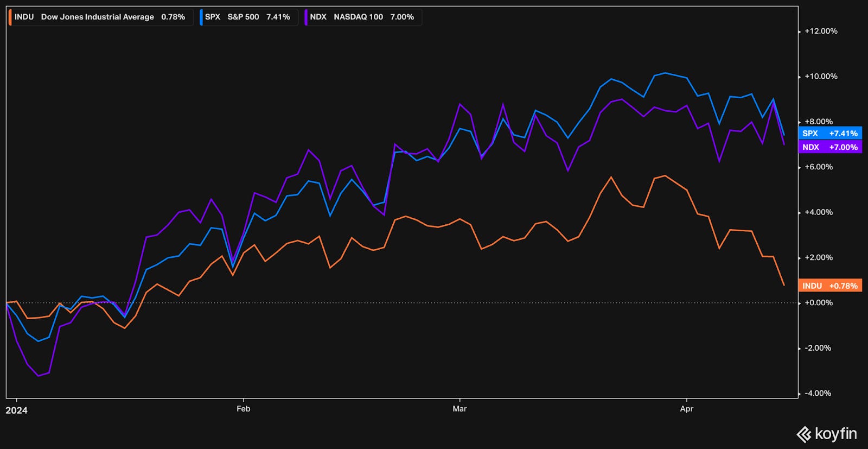Click the orange INDU color marker

(x=10, y=17)
